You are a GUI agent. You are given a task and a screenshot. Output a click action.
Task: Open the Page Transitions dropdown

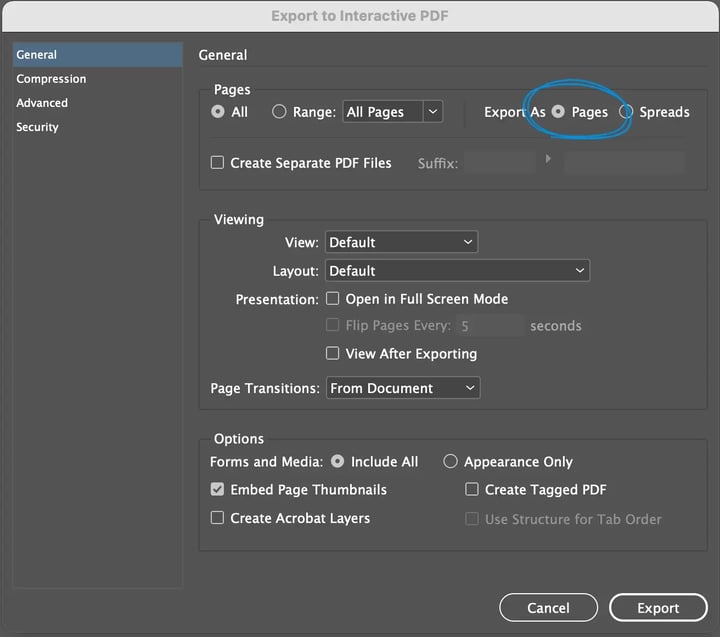pyautogui.click(x=403, y=388)
